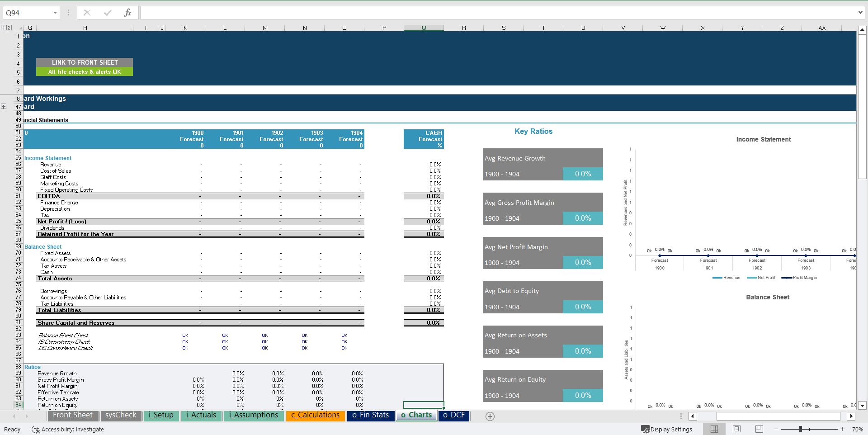Select the Page Break Preview icon
868x435 pixels.
[759, 429]
